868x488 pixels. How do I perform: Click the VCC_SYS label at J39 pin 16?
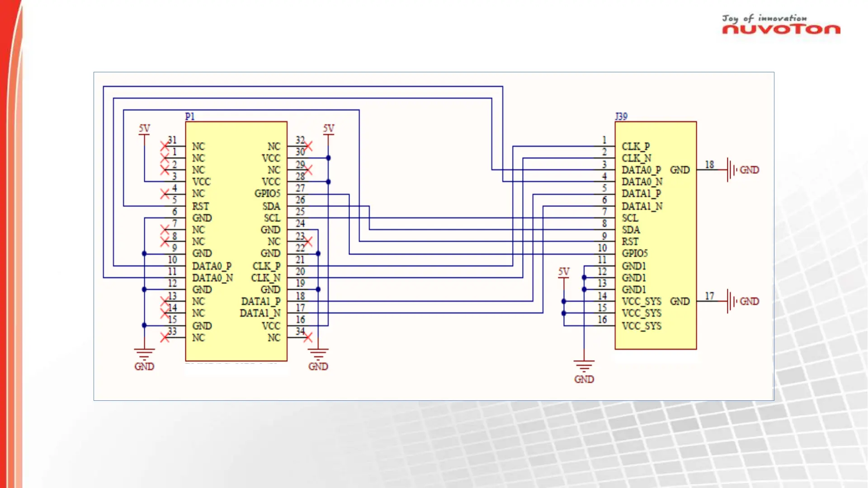pos(642,326)
